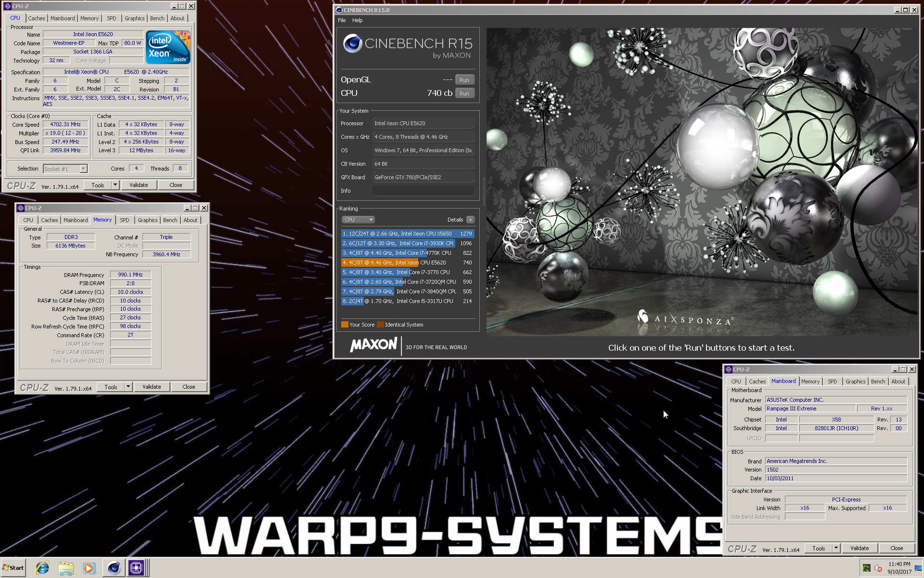Select ranking row Xeon CPU X5650
This screenshot has height=578, width=924.
(408, 234)
